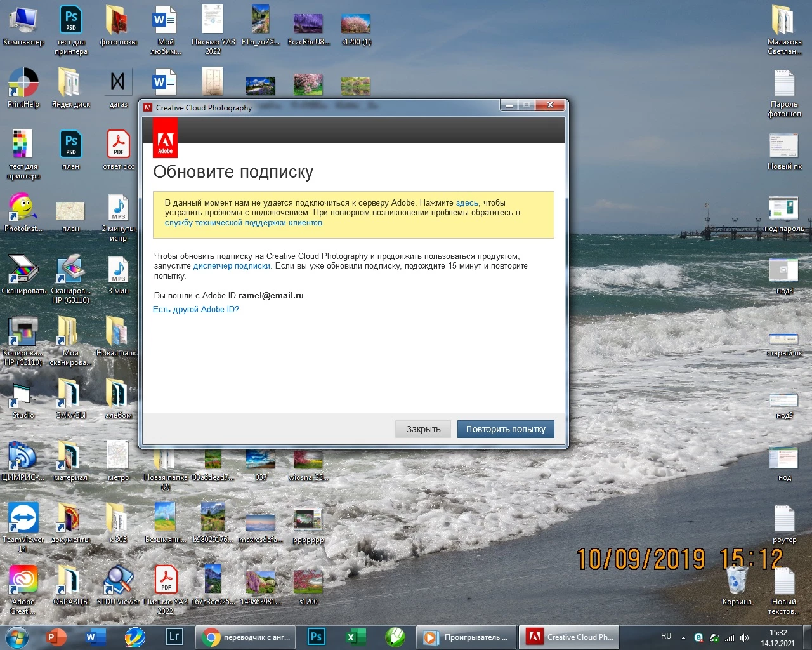Image resolution: width=812 pixels, height=650 pixels.
Task: Select the "Корзина" recycle bin
Action: pos(737,585)
